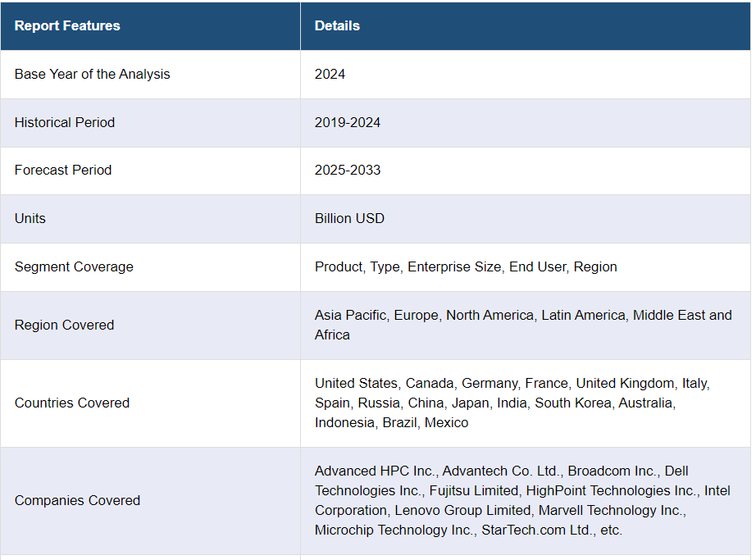Select the "Countries Covered" label cell
This screenshot has width=756, height=560.
(x=72, y=403)
